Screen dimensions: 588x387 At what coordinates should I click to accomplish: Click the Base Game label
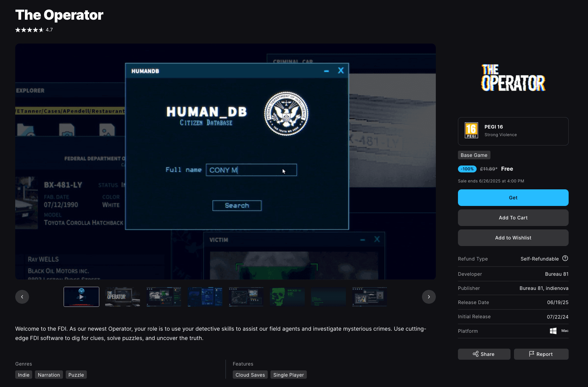tap(474, 155)
